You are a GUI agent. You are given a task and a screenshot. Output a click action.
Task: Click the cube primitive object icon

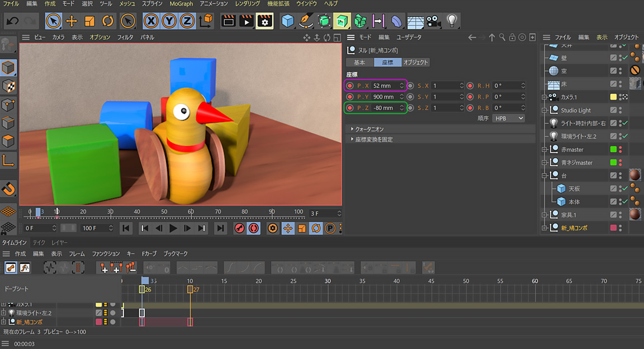pos(287,21)
